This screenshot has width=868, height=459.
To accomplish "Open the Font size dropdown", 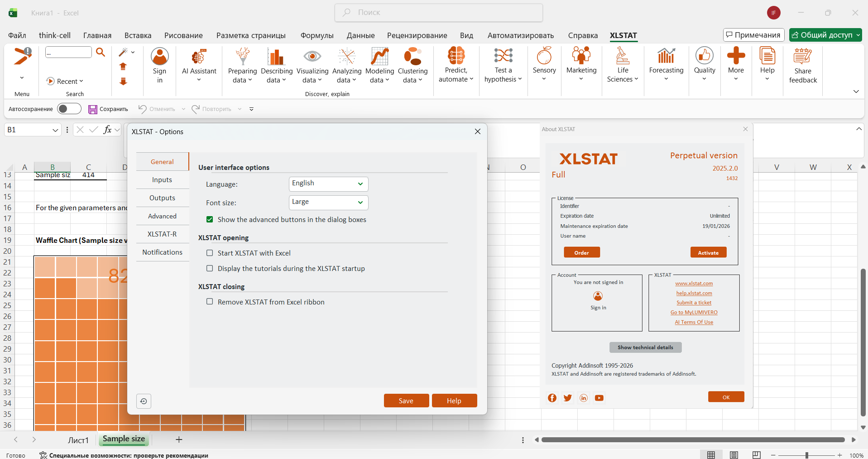I will [x=328, y=202].
